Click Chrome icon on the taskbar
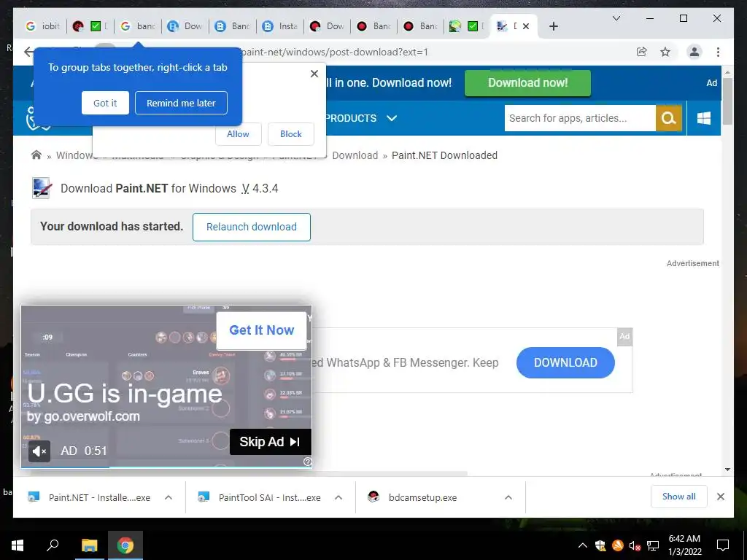 (125, 545)
